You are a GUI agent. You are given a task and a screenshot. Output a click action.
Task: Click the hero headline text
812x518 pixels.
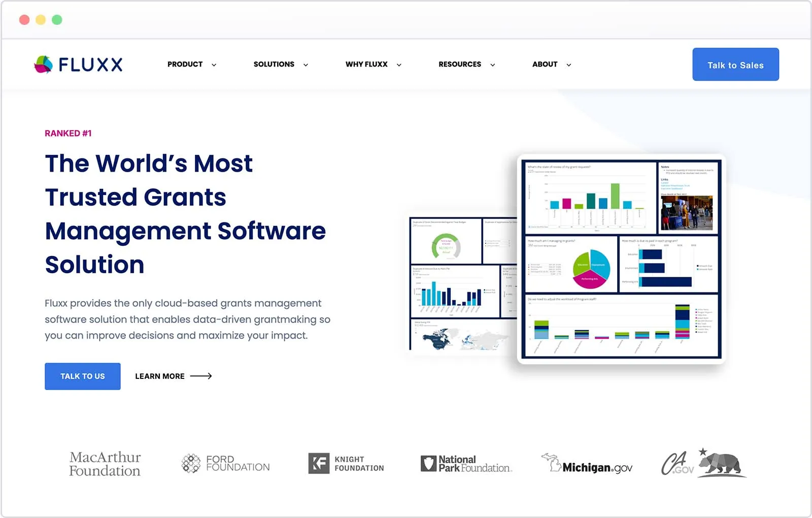coord(185,214)
